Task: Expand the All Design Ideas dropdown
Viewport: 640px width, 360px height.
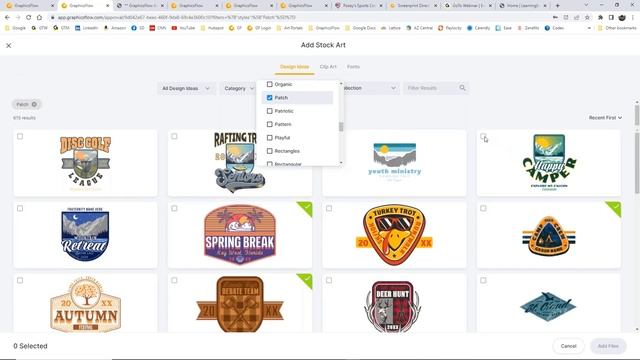Action: [186, 88]
